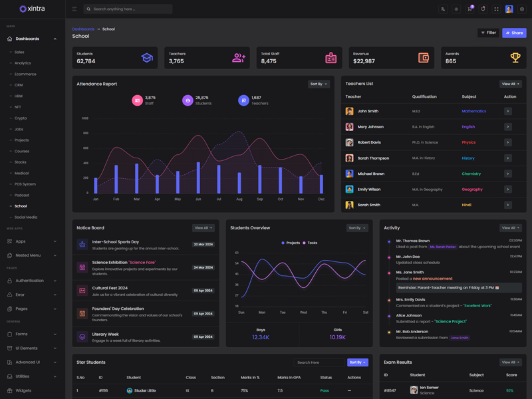Click arrow button for John Smith
Viewport: 532px width, 399px height.
(508, 112)
